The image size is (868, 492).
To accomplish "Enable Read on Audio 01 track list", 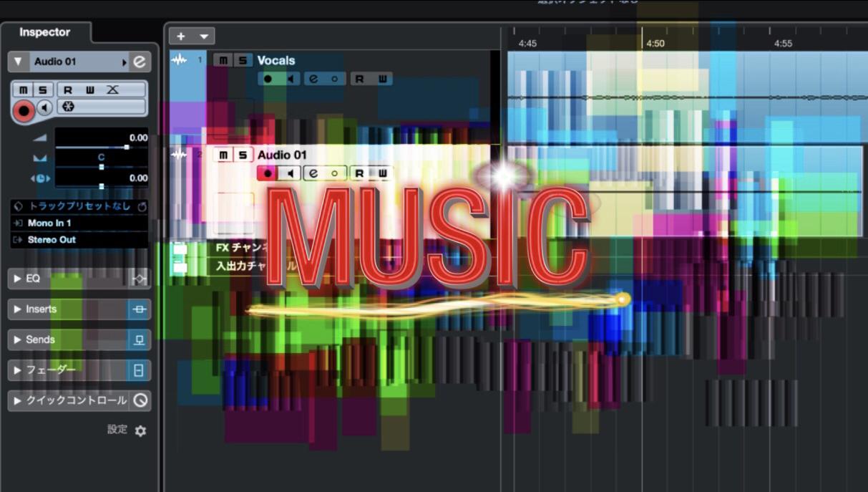I will click(360, 173).
